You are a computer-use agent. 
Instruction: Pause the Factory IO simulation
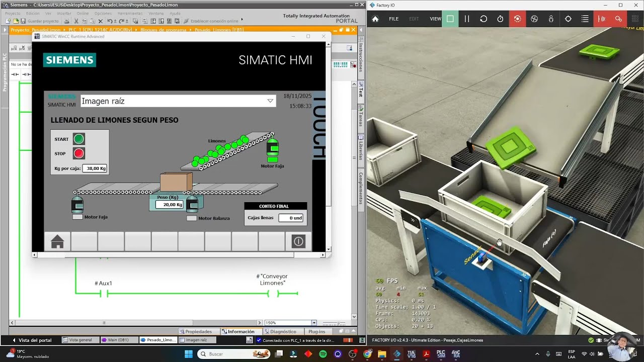[x=467, y=19]
